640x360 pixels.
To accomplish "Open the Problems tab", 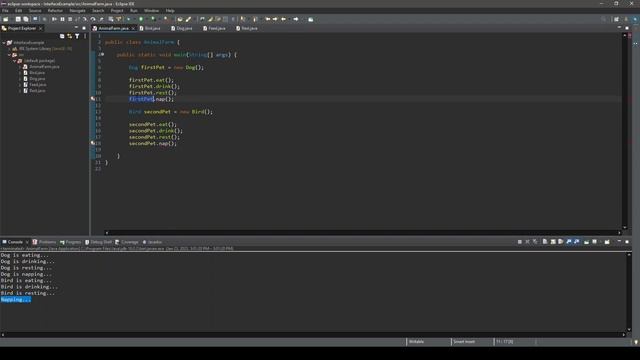I will coord(44,242).
